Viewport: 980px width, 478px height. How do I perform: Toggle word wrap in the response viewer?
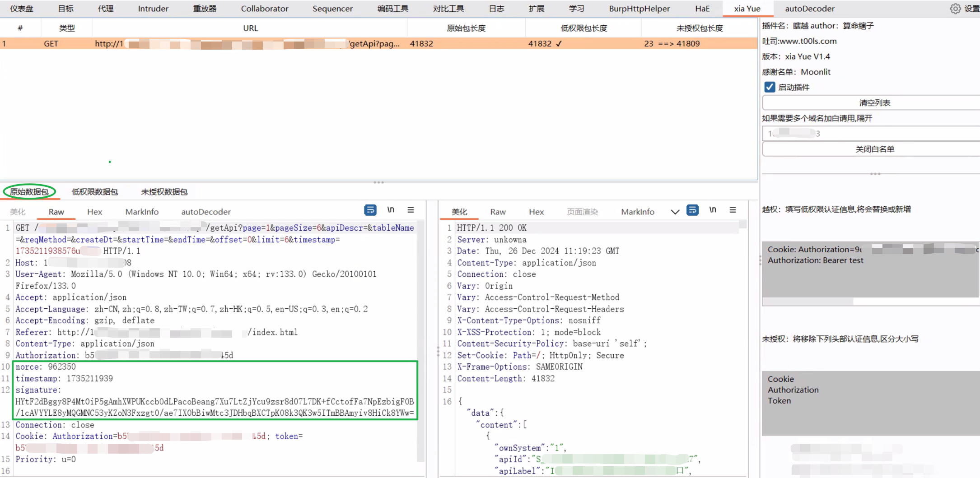(x=692, y=210)
